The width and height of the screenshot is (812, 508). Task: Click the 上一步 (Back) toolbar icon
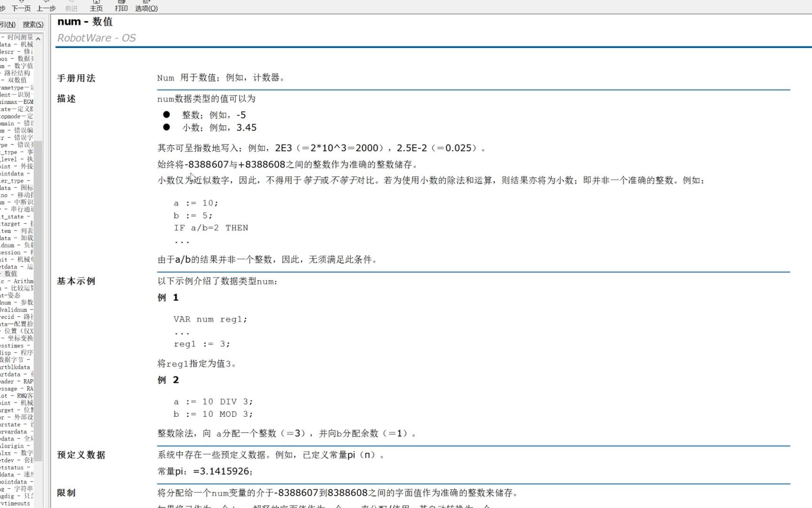coord(46,7)
